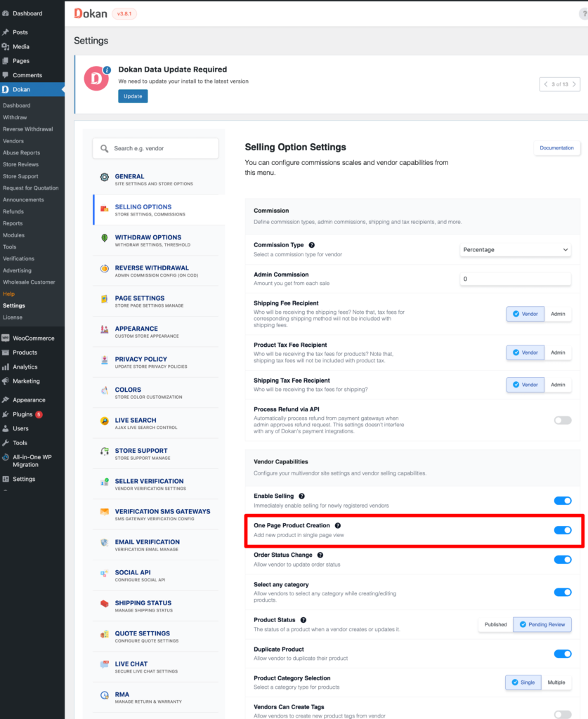
Task: Click the Withdraw Options icon
Action: tap(105, 238)
